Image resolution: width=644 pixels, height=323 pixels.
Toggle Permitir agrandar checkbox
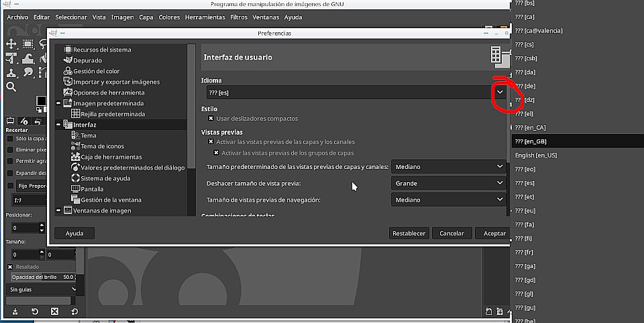click(10, 161)
